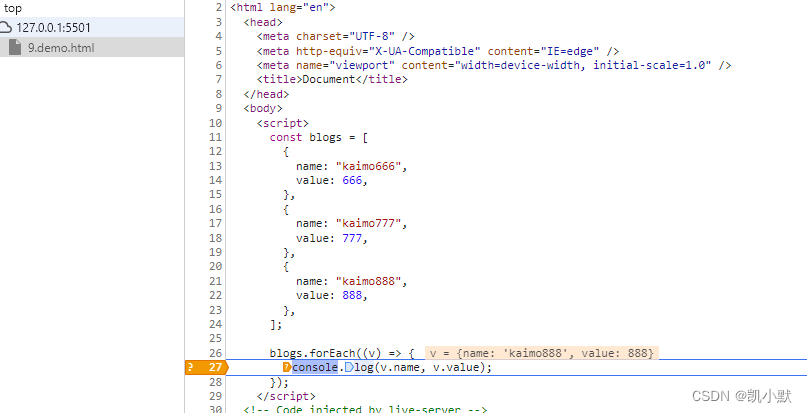Click the opening head tag on line 3
The width and height of the screenshot is (807, 413).
(263, 22)
